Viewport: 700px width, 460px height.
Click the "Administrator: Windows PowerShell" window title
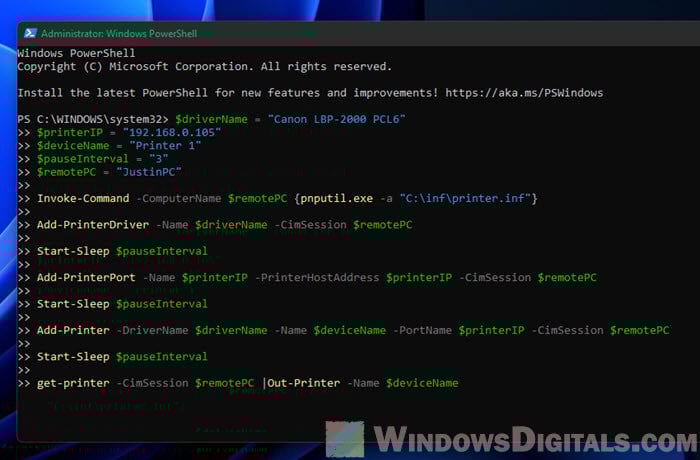119,33
